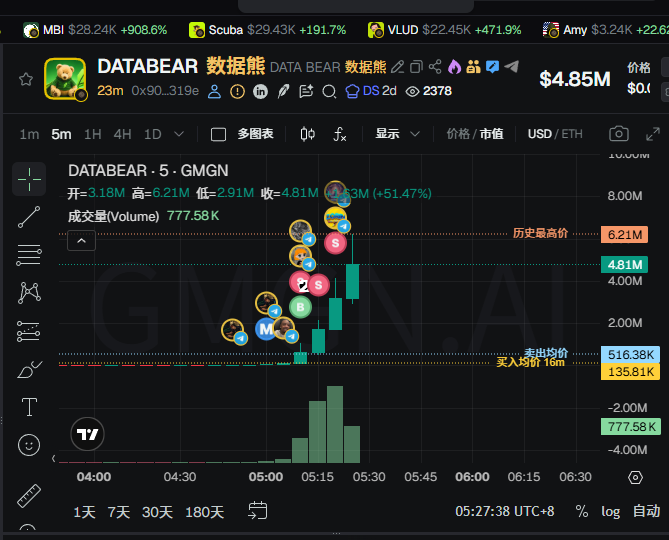669x540 pixels.
Task: Click the blue chat bubble icon
Action: [492, 67]
